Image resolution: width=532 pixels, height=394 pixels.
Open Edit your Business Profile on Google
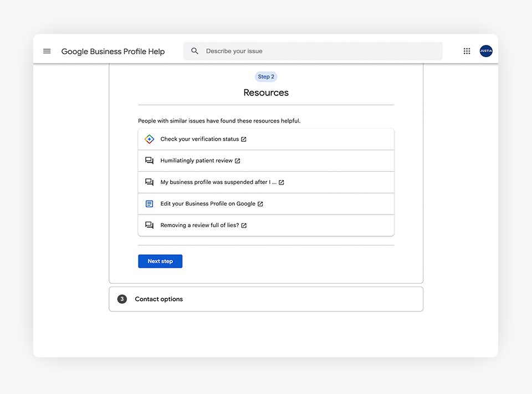click(208, 204)
